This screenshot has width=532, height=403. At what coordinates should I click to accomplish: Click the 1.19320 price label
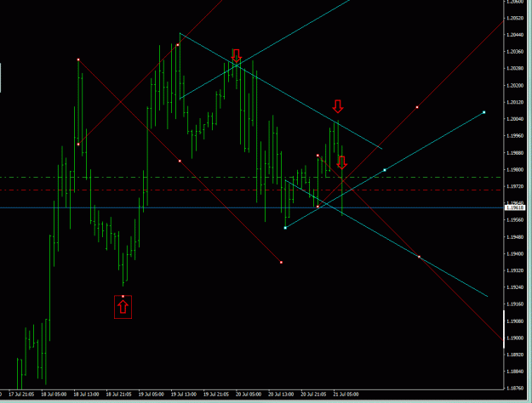[x=515, y=270]
